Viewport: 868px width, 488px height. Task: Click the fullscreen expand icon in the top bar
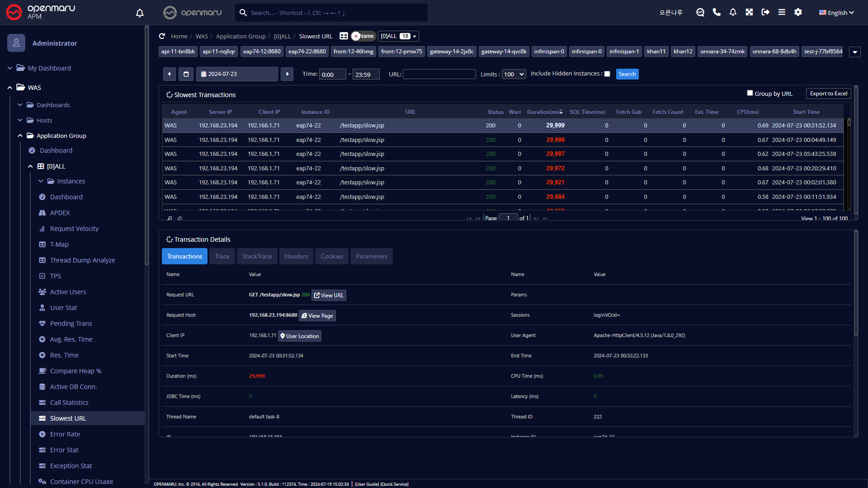click(x=749, y=12)
